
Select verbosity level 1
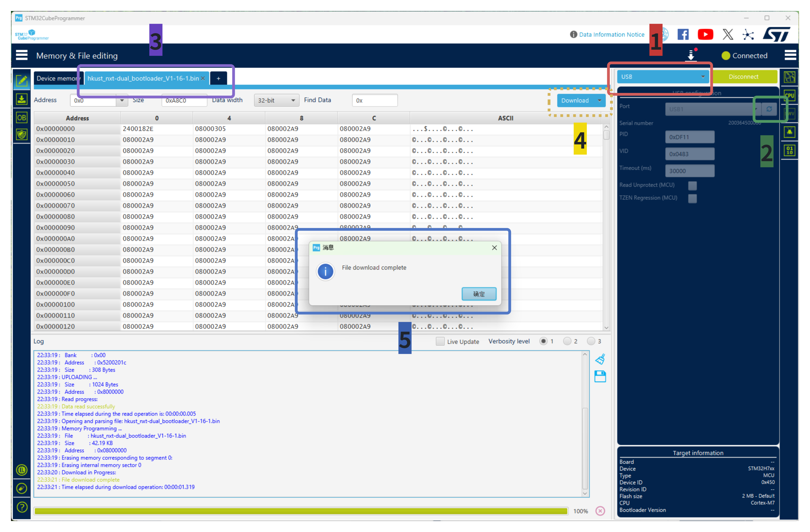pos(544,341)
